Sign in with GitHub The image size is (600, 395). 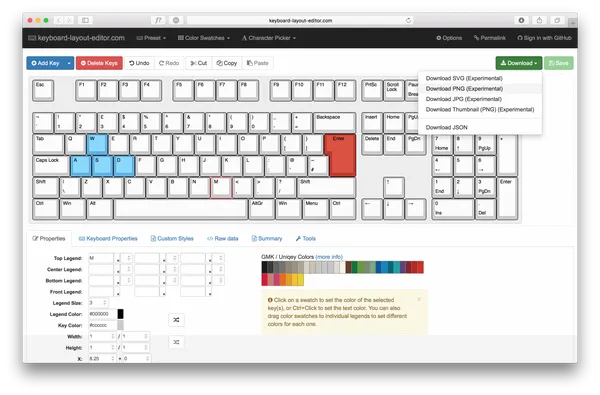[544, 38]
